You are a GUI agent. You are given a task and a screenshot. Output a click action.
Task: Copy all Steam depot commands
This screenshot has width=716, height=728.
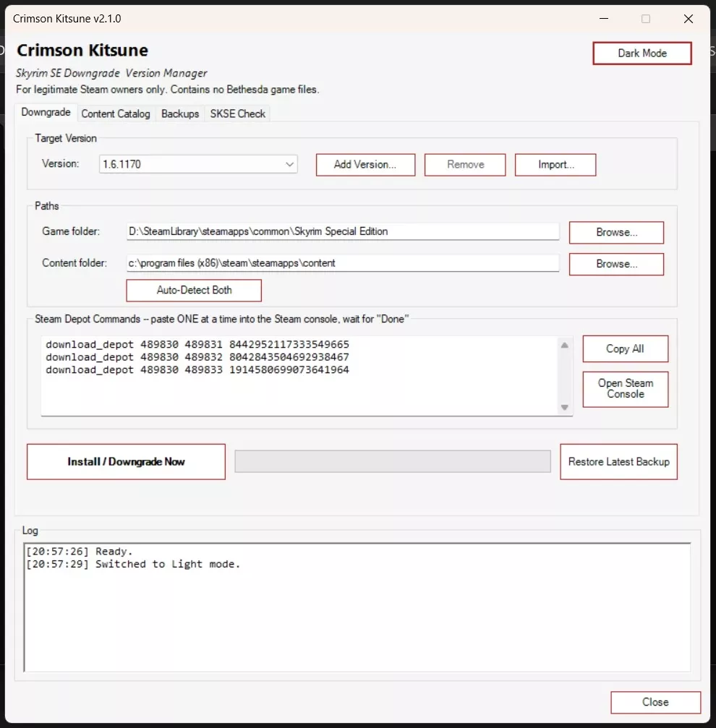pos(625,348)
